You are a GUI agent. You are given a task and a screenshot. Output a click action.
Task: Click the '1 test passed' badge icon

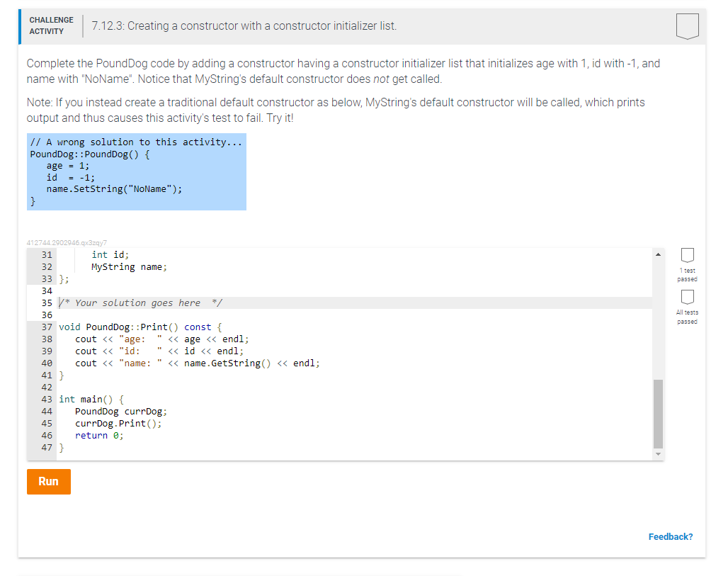687,255
